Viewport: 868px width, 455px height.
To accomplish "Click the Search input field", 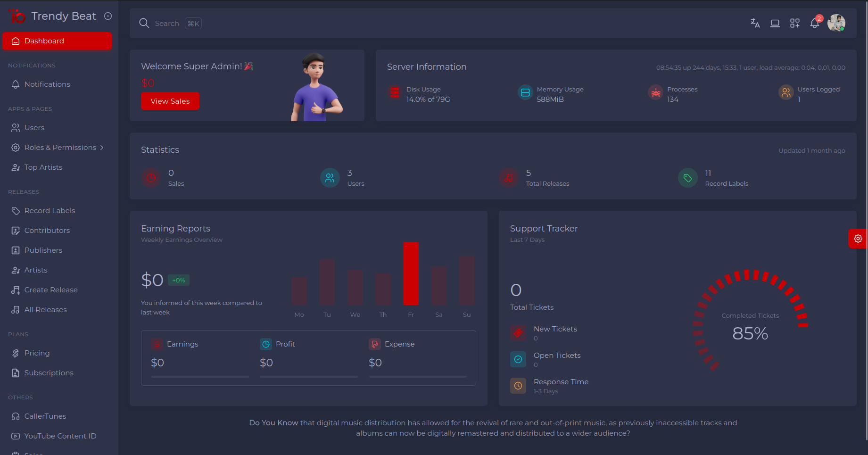I will coord(167,24).
